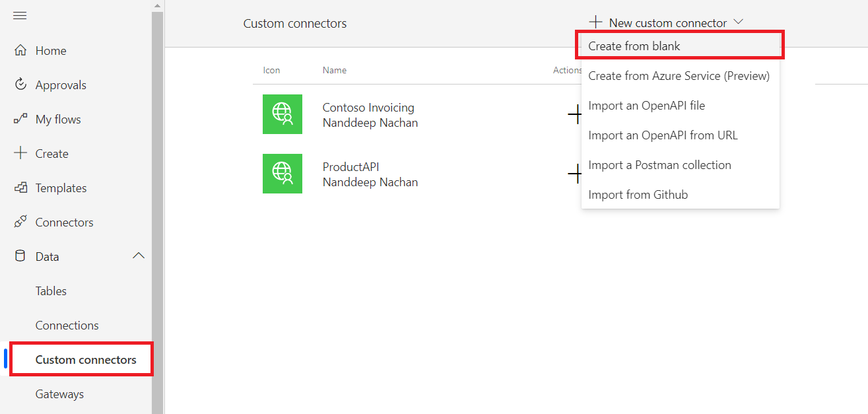Click the Approvals icon in sidebar

[x=20, y=85]
